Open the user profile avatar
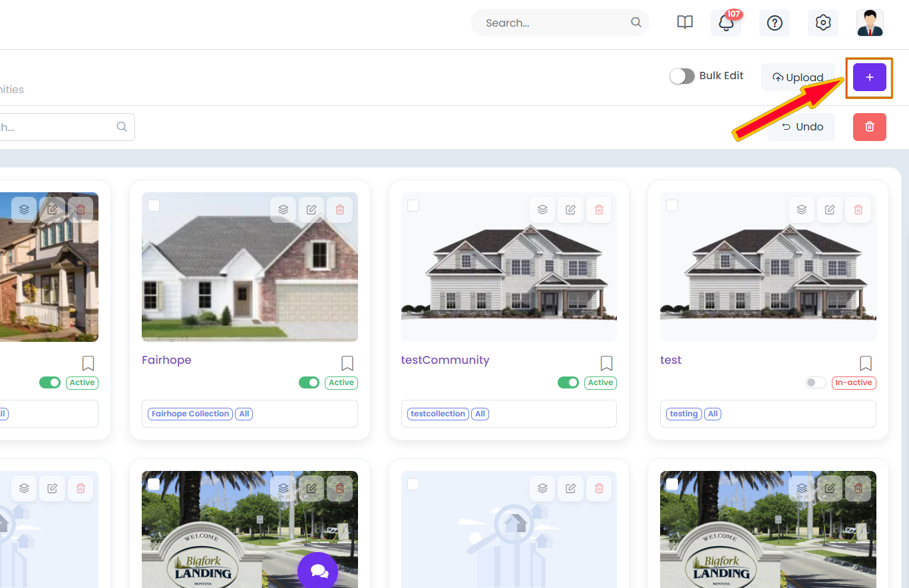Image resolution: width=909 pixels, height=588 pixels. coord(870,23)
